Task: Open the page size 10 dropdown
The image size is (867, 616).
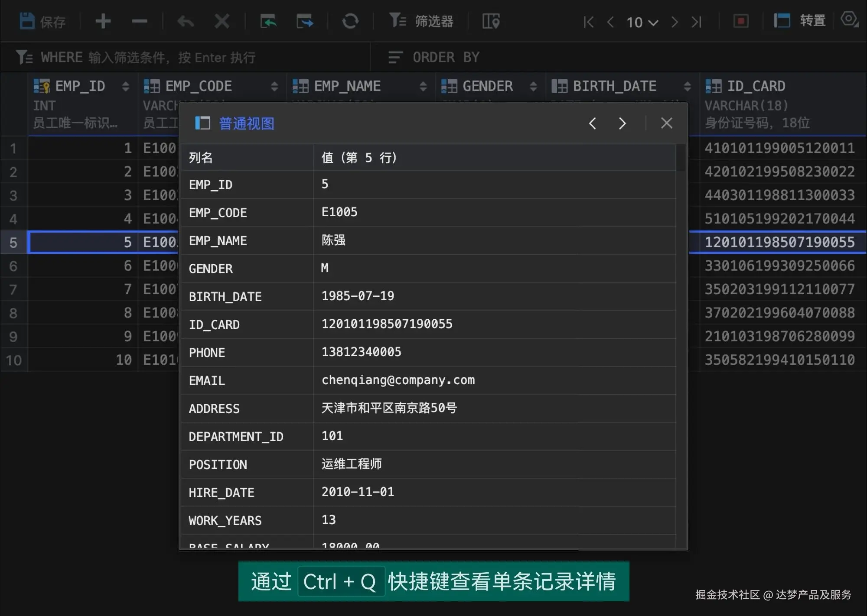Action: tap(642, 22)
